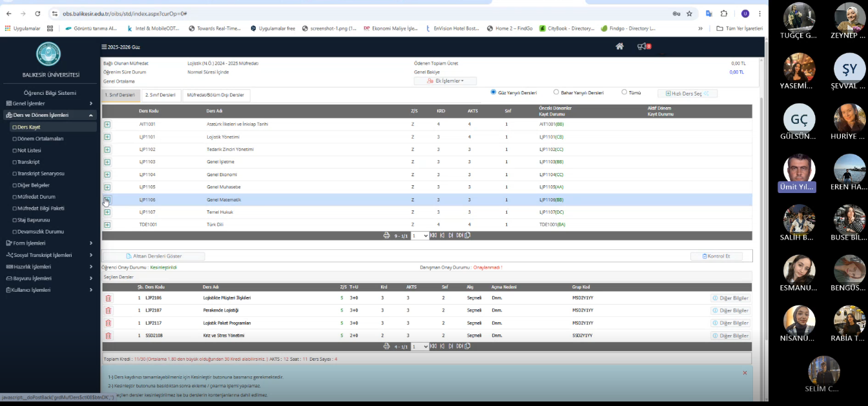Click printer icon below first course table
Image resolution: width=868 pixels, height=406 pixels.
coord(387,236)
